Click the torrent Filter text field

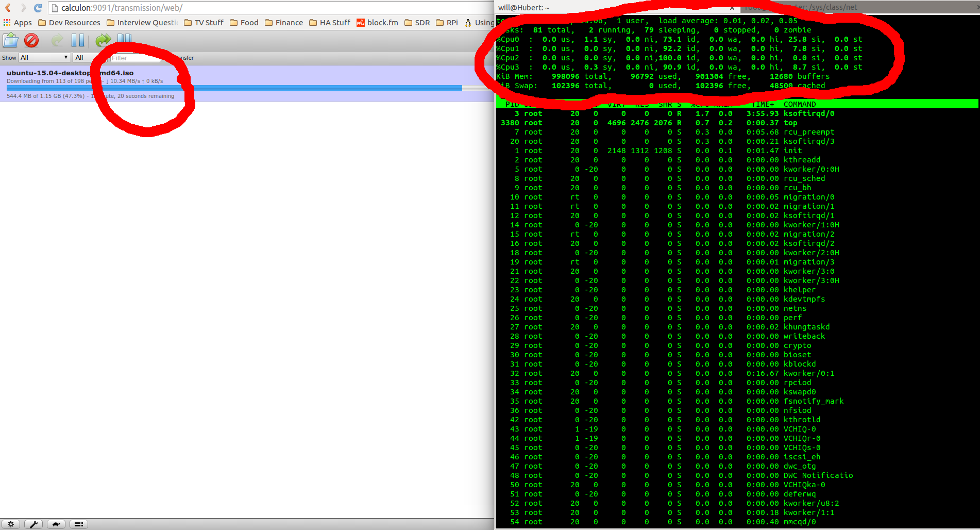click(136, 58)
